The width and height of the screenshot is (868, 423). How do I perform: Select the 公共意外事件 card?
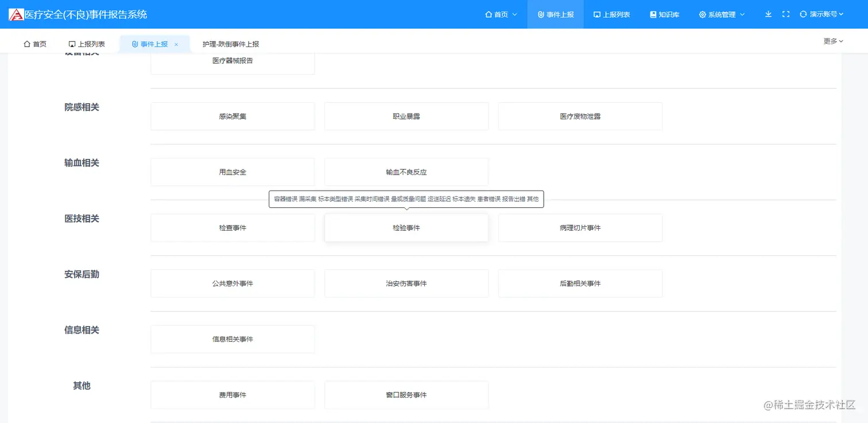(x=232, y=284)
